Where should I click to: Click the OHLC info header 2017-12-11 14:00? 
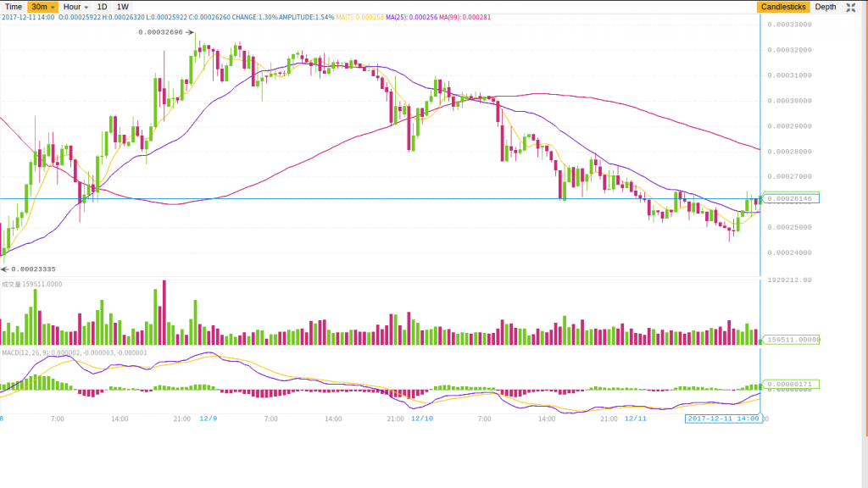tap(28, 17)
